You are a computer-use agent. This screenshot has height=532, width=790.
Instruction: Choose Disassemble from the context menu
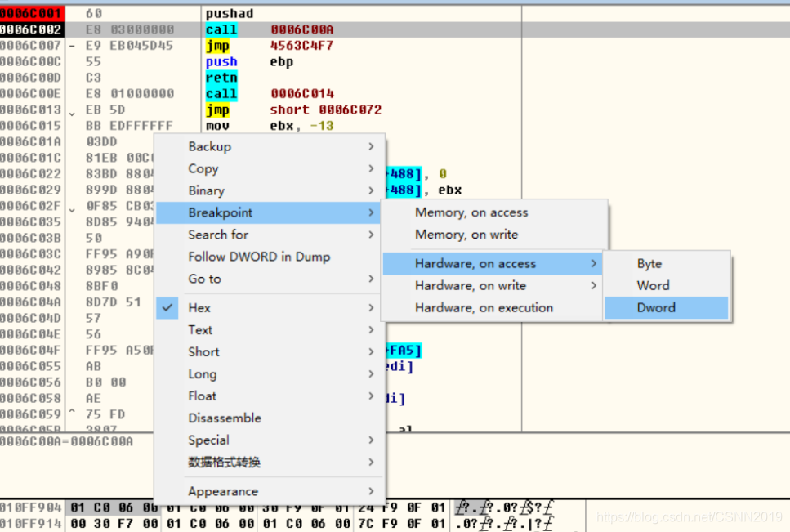(270, 418)
